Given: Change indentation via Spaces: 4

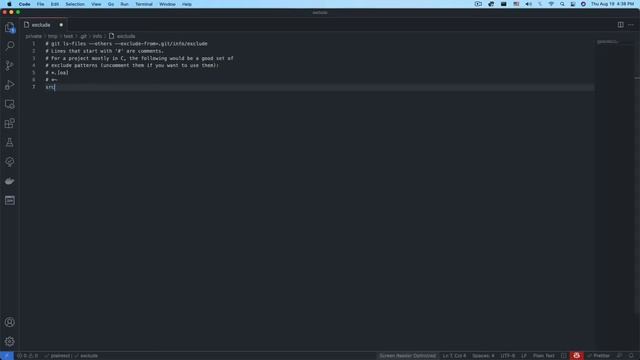Looking at the screenshot, I should tap(483, 356).
